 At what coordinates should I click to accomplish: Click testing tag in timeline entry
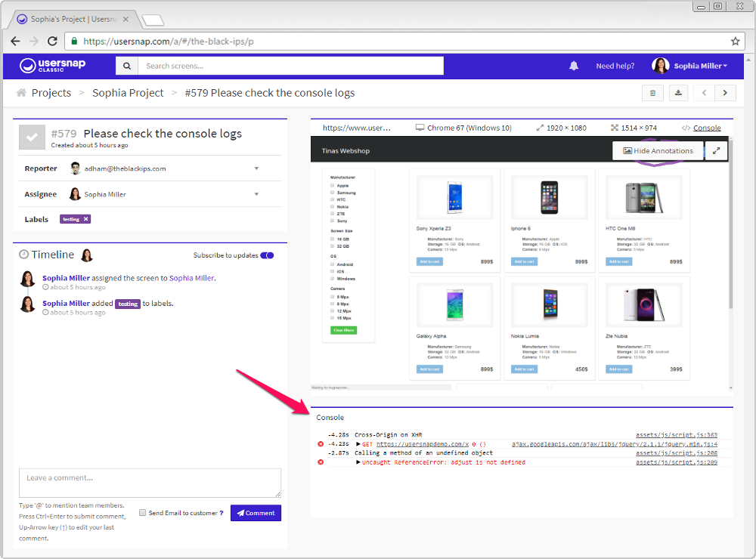[x=128, y=304]
